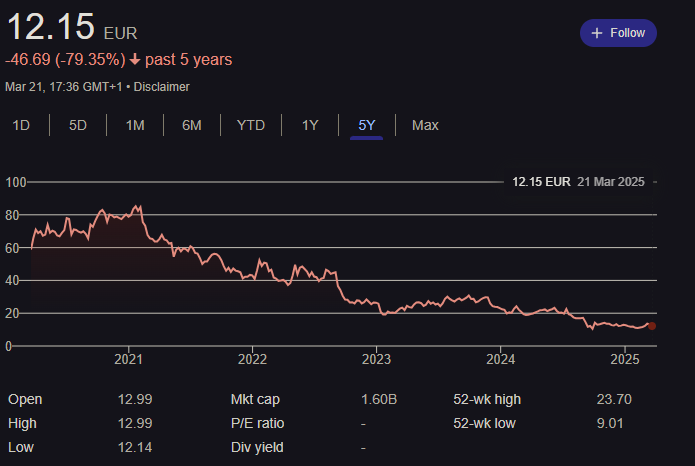
Task: Click the Mkt cap value 1.60B
Action: click(x=379, y=399)
